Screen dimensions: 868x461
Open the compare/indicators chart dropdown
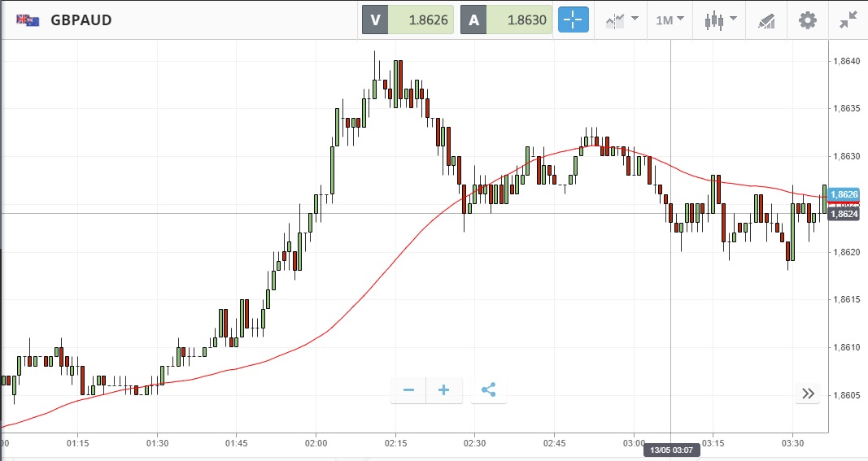pyautogui.click(x=622, y=20)
